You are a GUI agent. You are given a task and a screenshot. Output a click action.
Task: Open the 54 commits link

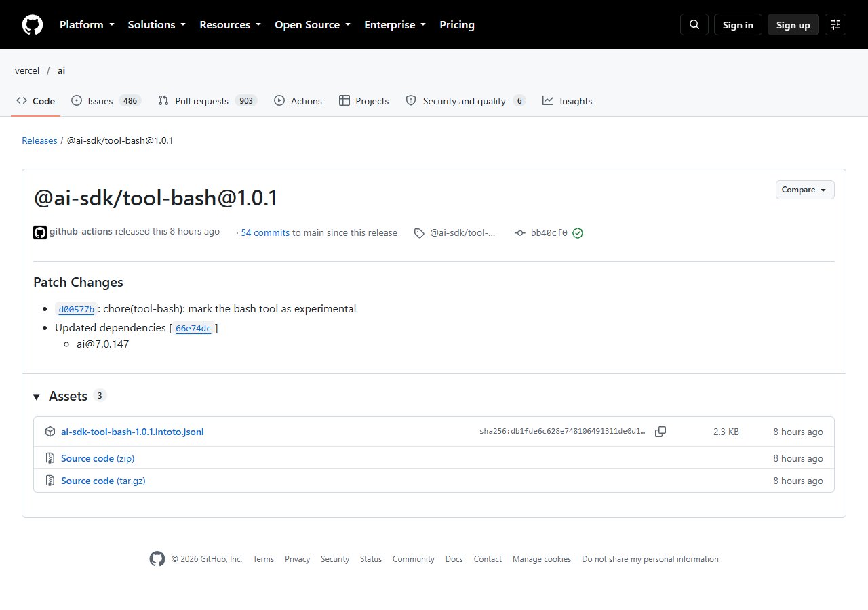(x=265, y=232)
